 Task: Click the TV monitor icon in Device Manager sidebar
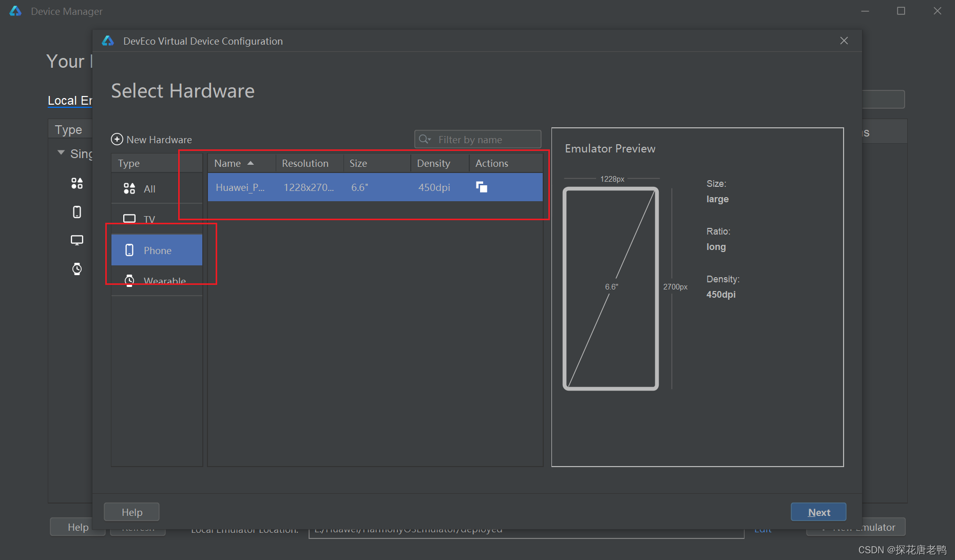[x=77, y=240]
